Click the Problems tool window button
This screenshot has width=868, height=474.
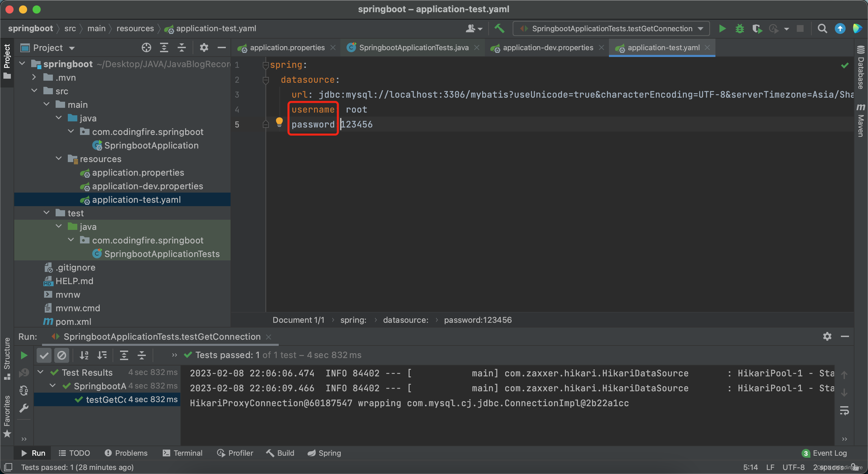click(126, 453)
